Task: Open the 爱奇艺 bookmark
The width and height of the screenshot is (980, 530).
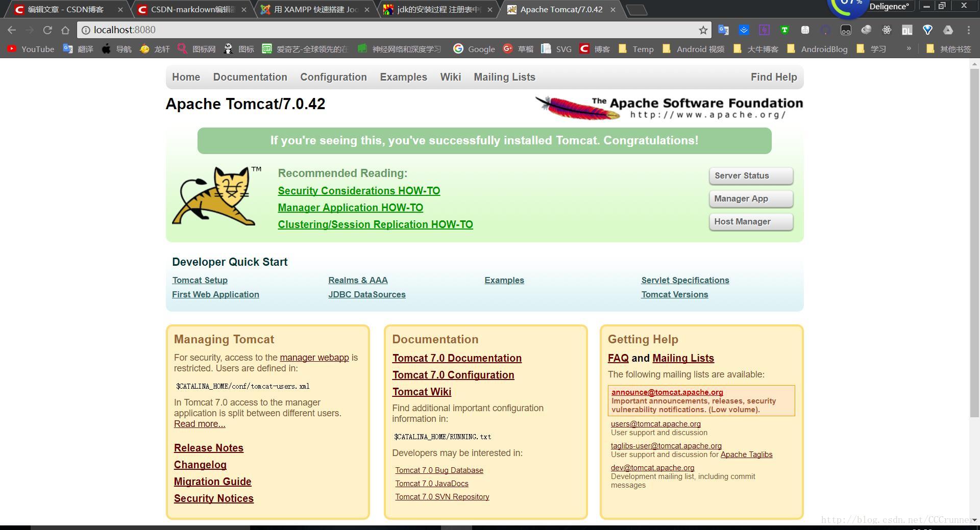Action: click(305, 49)
